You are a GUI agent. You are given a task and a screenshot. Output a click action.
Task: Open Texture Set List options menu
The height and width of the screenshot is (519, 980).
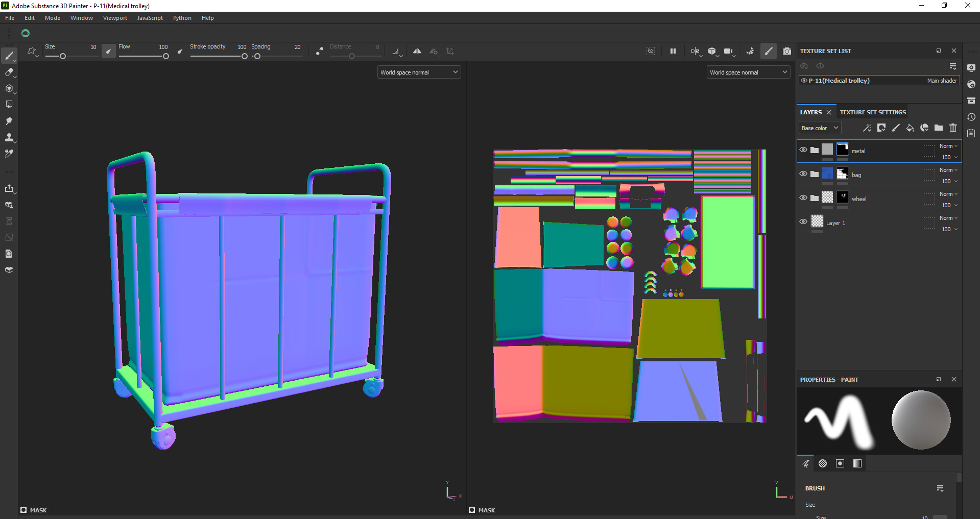953,66
